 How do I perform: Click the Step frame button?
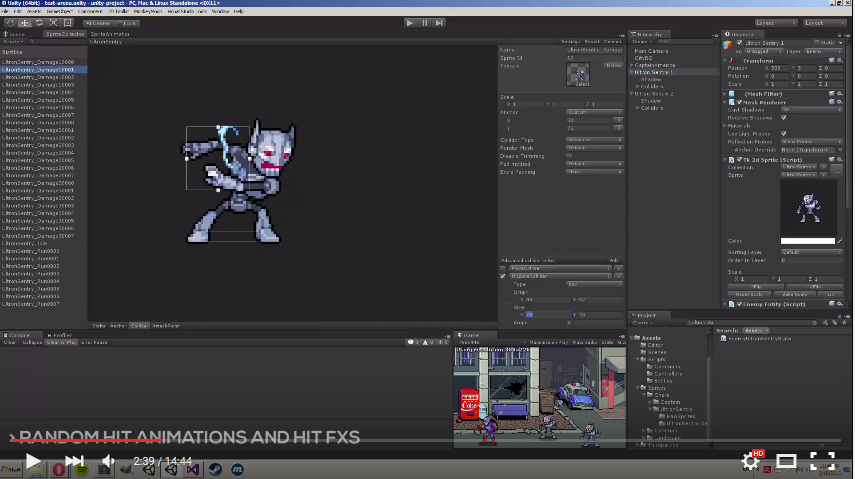click(439, 22)
